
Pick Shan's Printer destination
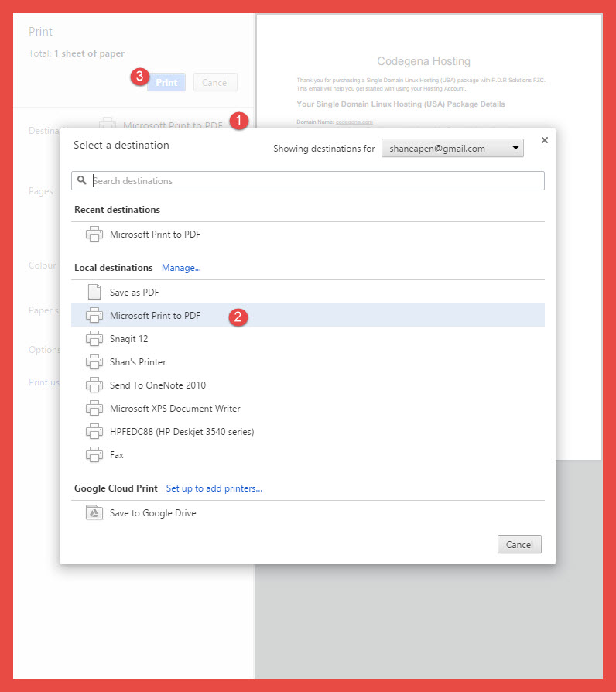click(x=307, y=362)
